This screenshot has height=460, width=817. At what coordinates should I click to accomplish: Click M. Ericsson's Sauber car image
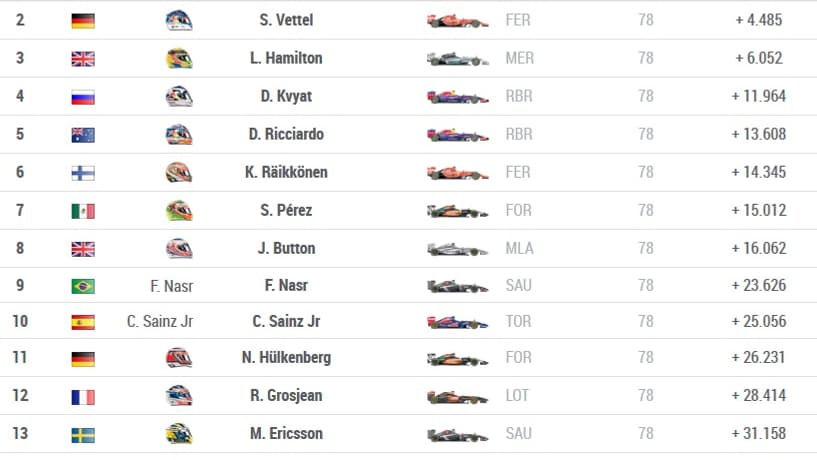tap(457, 434)
